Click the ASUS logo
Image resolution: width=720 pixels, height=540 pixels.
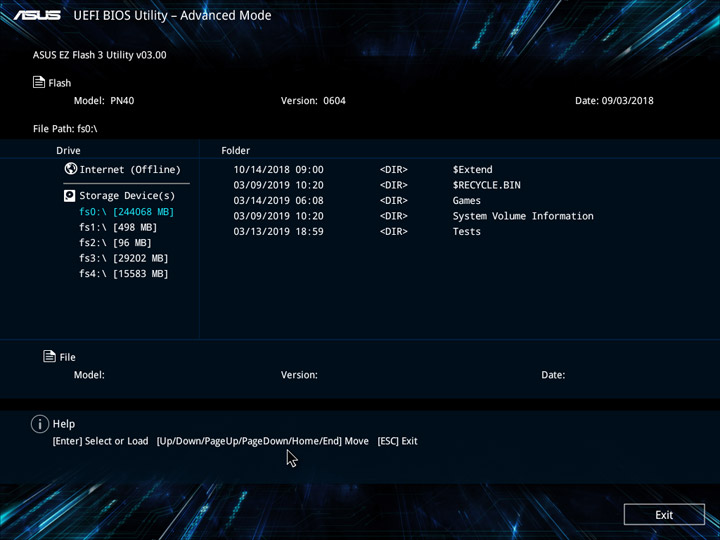coord(37,15)
